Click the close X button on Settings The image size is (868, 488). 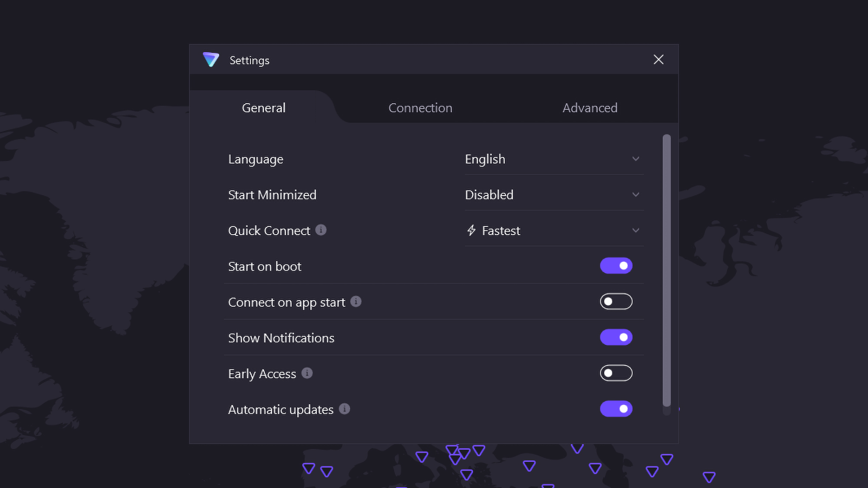coord(658,59)
